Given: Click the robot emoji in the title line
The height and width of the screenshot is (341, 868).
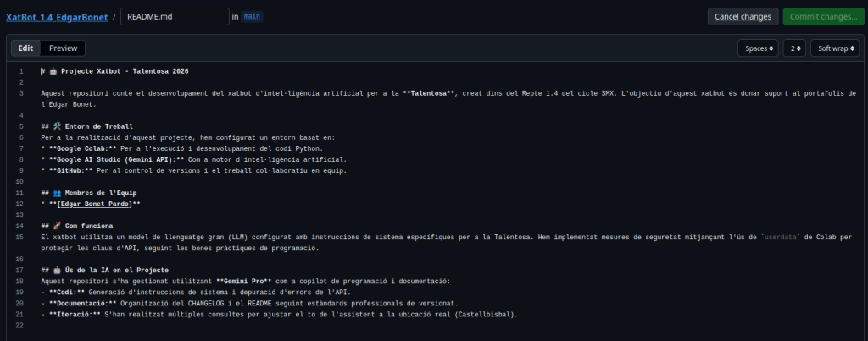Looking at the screenshot, I should [53, 70].
